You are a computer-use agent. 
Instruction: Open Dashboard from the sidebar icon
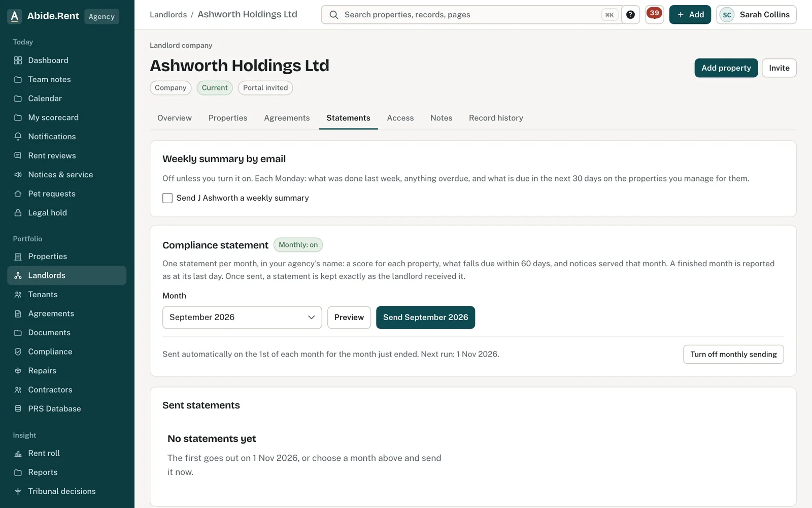click(x=18, y=60)
